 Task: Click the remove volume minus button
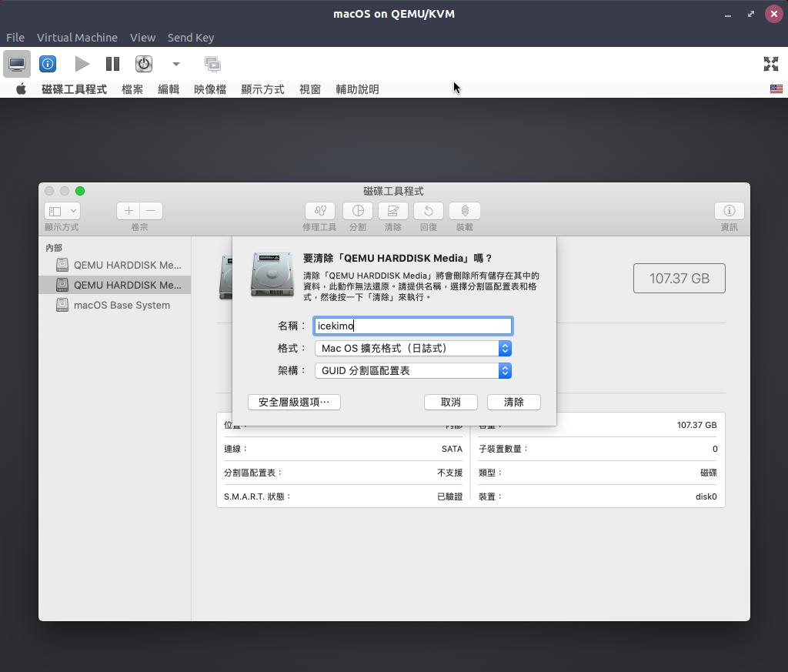point(151,211)
